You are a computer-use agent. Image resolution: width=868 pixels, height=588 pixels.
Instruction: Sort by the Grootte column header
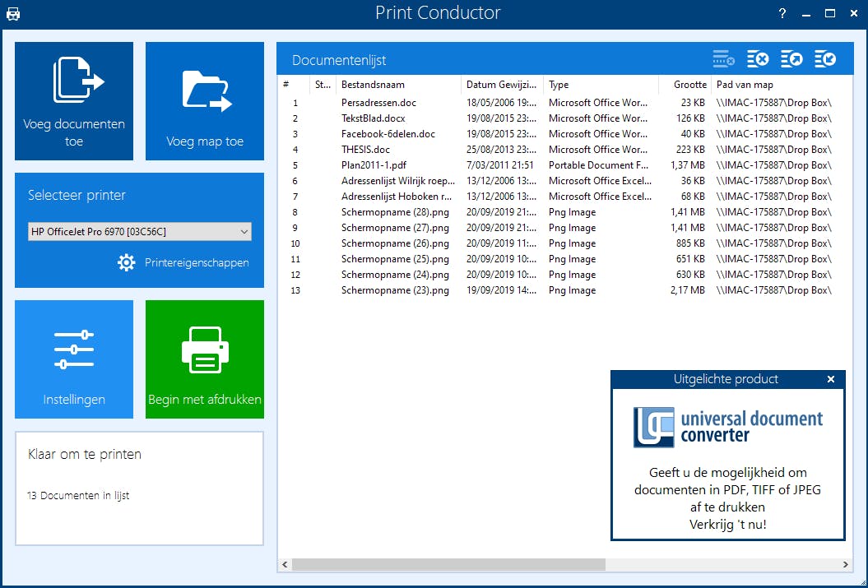click(685, 85)
